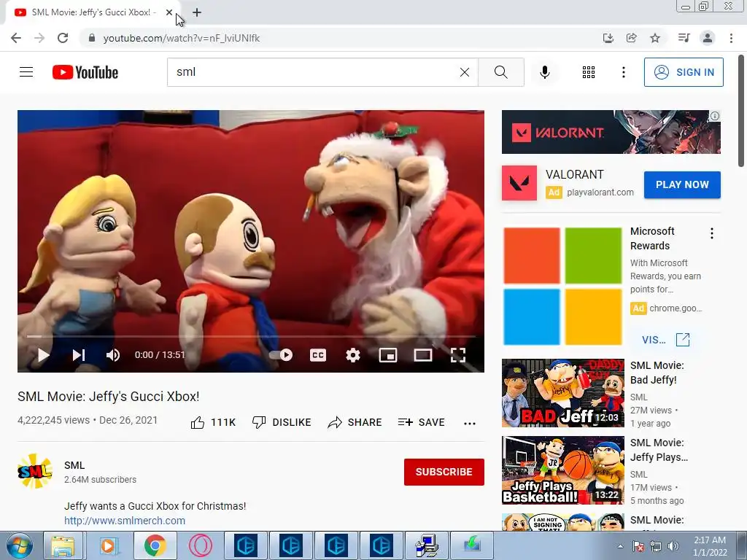Open the YouTube apps grid
This screenshot has width=747, height=560.
coord(589,72)
